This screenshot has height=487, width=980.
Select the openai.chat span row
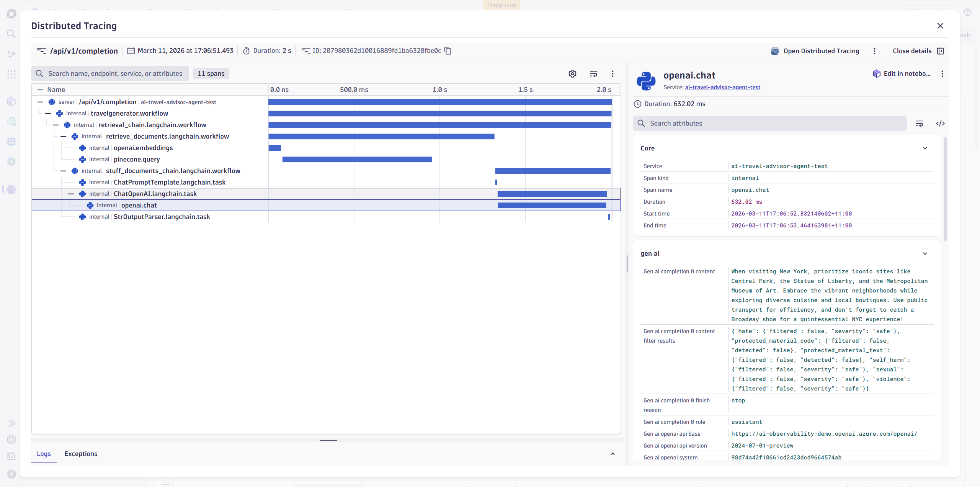click(326, 205)
